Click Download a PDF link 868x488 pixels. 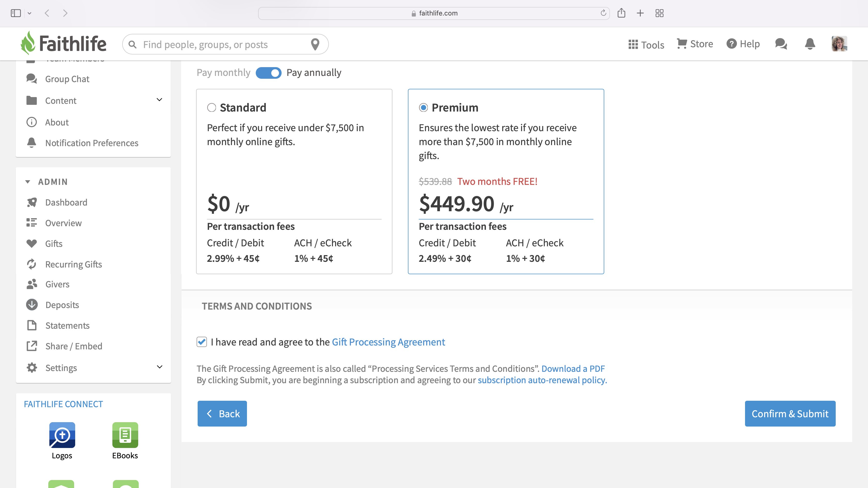click(573, 368)
